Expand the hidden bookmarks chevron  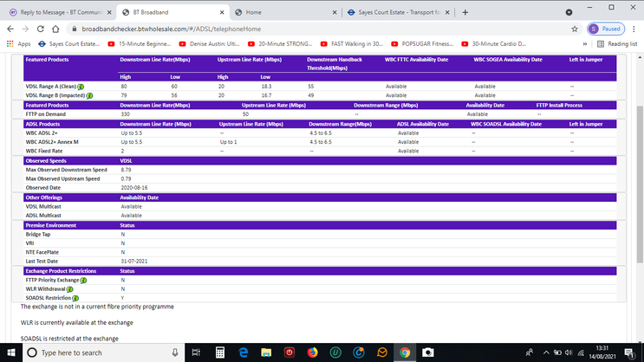point(585,43)
